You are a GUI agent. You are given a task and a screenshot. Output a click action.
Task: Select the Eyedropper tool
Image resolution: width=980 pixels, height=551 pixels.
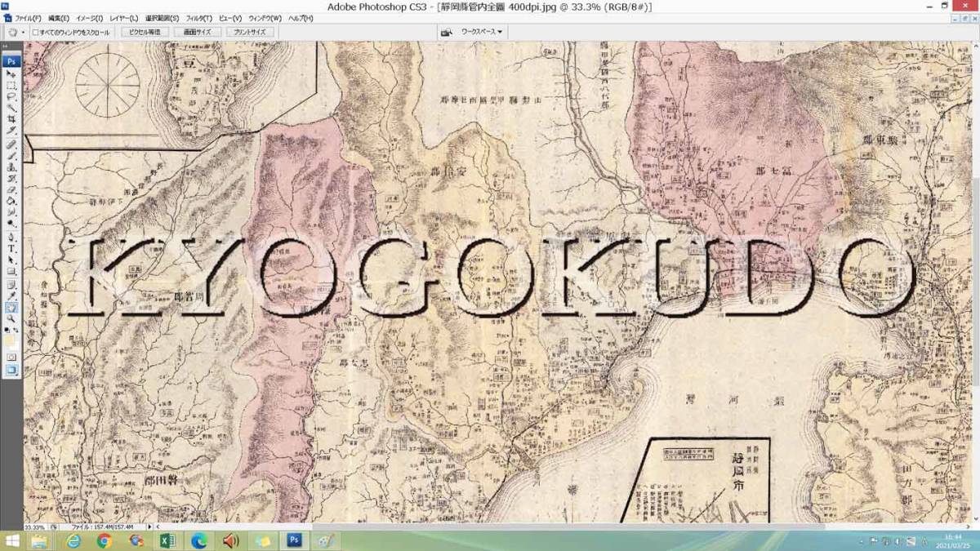pos(11,295)
